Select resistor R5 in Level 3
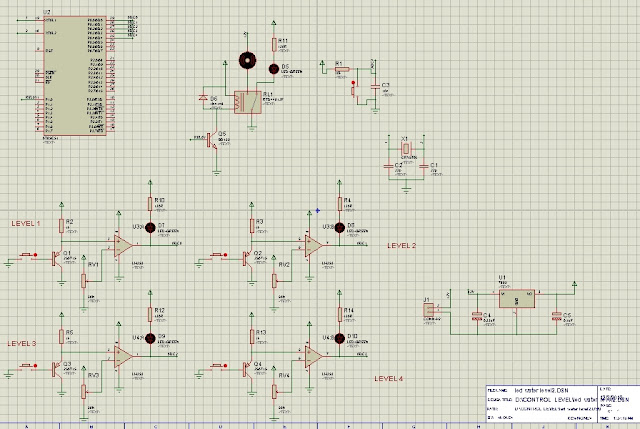The width and height of the screenshot is (640, 429). [x=61, y=337]
